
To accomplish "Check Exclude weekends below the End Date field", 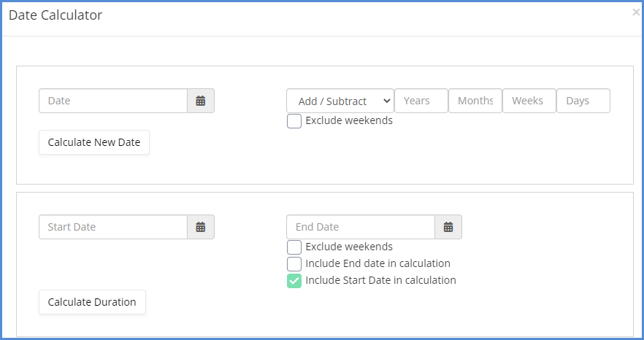I will click(x=294, y=247).
